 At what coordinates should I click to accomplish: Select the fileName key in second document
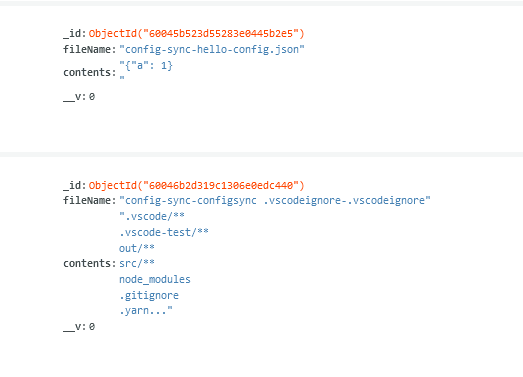pos(90,201)
